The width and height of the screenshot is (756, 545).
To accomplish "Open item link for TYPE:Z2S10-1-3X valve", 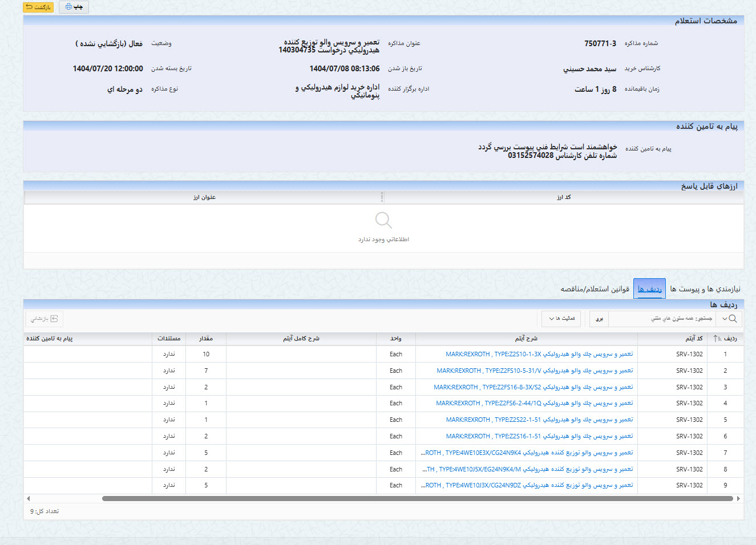I will (539, 354).
